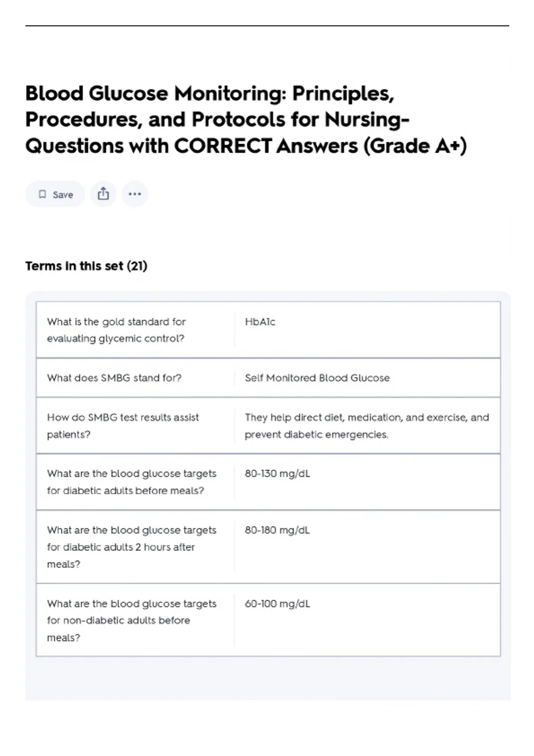This screenshot has height=756, width=534.
Task: Select the HbA1c answer cell
Action: point(260,322)
